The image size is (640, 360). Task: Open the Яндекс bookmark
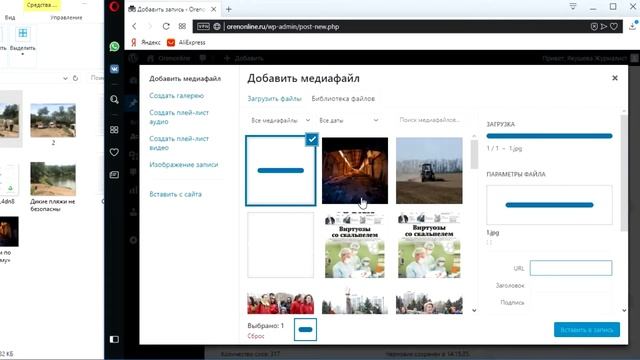pyautogui.click(x=146, y=42)
